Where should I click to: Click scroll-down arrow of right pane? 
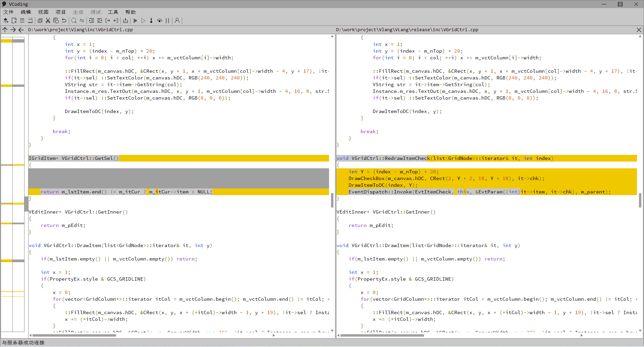(640, 331)
